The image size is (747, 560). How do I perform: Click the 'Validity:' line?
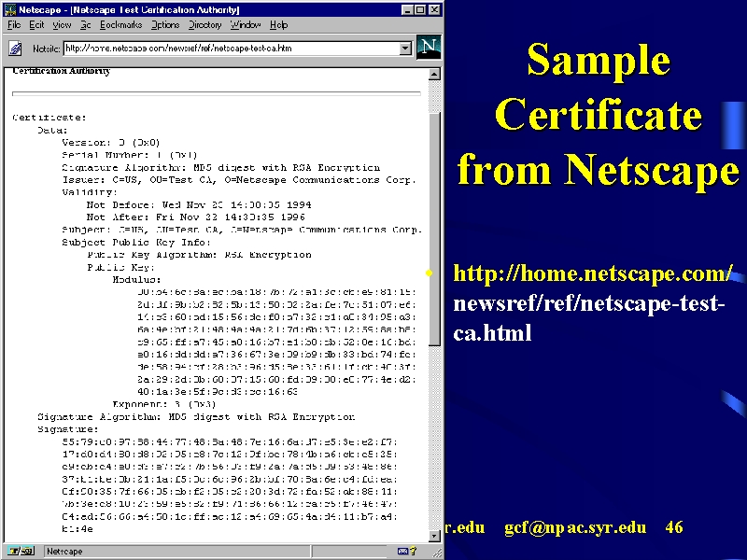[x=90, y=192]
